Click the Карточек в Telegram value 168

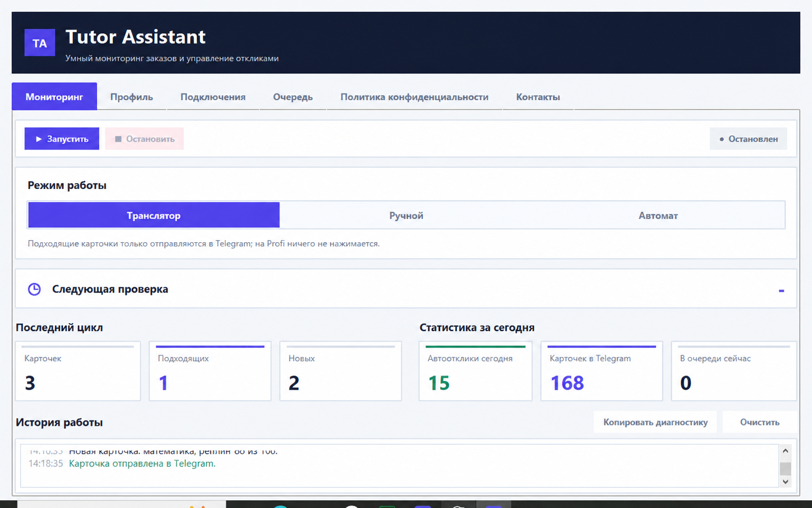pos(567,383)
